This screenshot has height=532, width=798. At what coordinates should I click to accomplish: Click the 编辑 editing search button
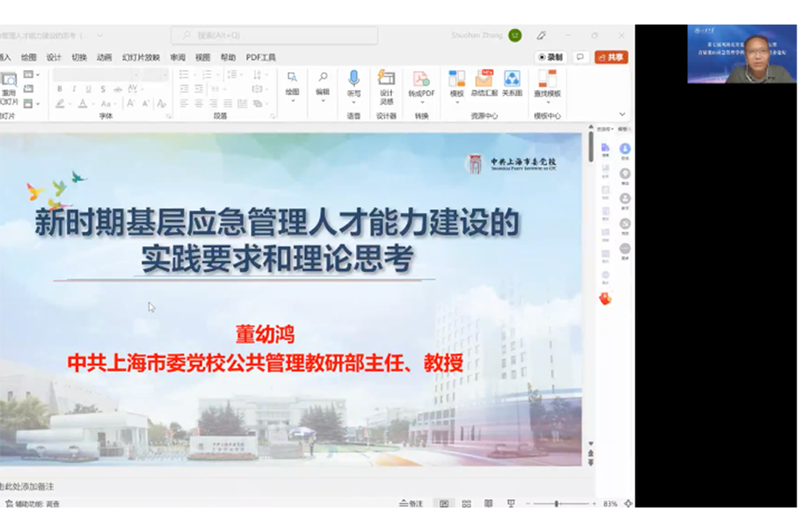coord(323,87)
